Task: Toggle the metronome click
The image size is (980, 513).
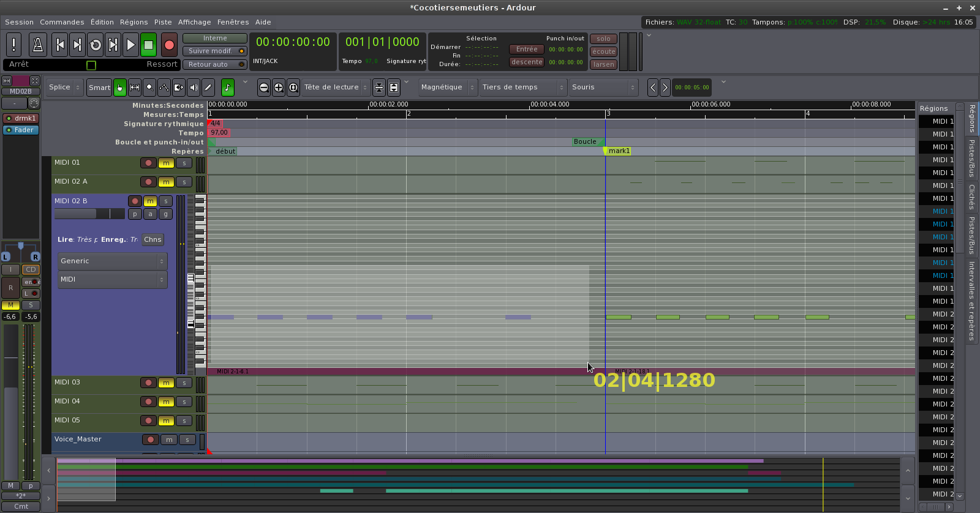Action: (37, 45)
